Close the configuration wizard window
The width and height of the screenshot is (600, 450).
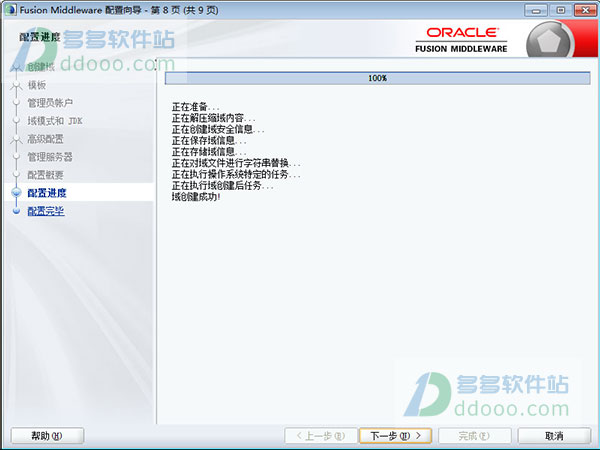coord(585,10)
